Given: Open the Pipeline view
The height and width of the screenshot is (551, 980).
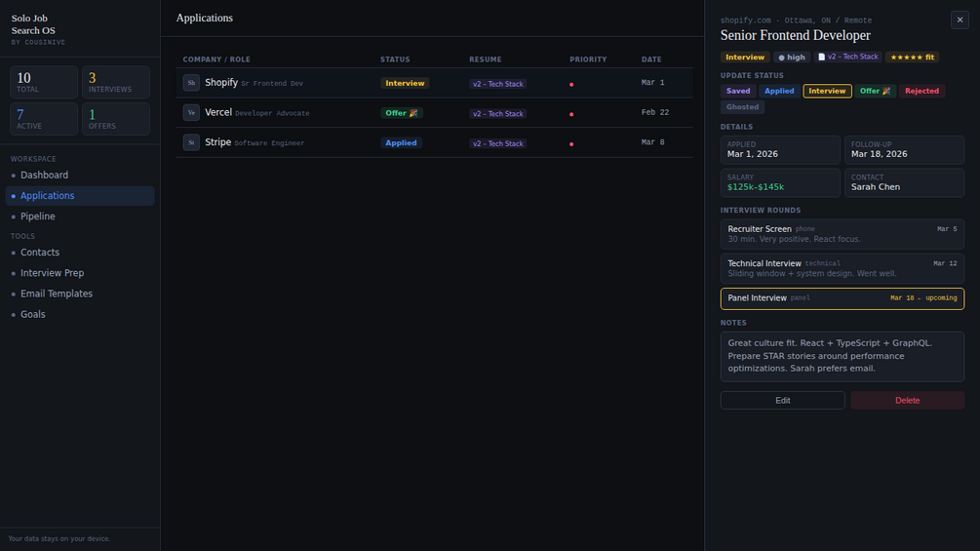Looking at the screenshot, I should (x=80, y=216).
